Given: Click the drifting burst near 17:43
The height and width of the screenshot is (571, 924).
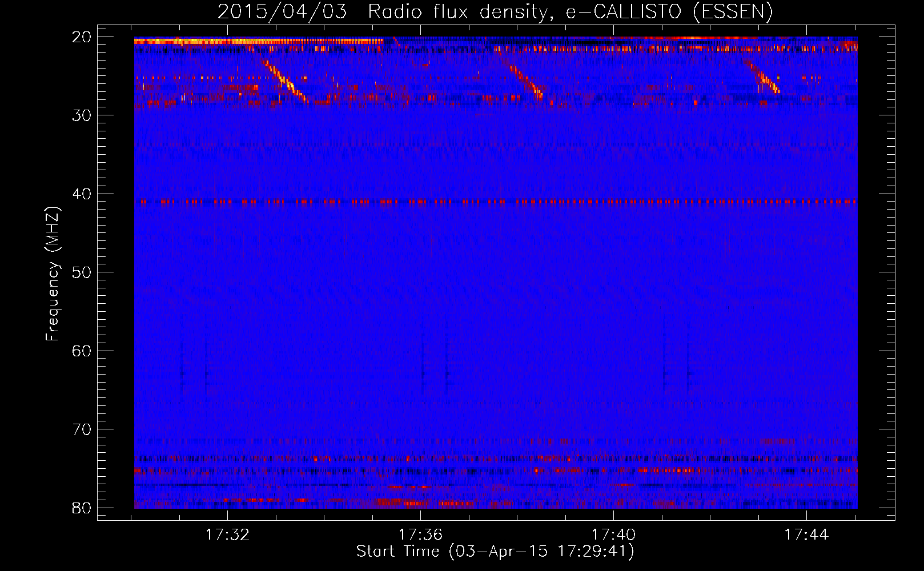Looking at the screenshot, I should (763, 77).
